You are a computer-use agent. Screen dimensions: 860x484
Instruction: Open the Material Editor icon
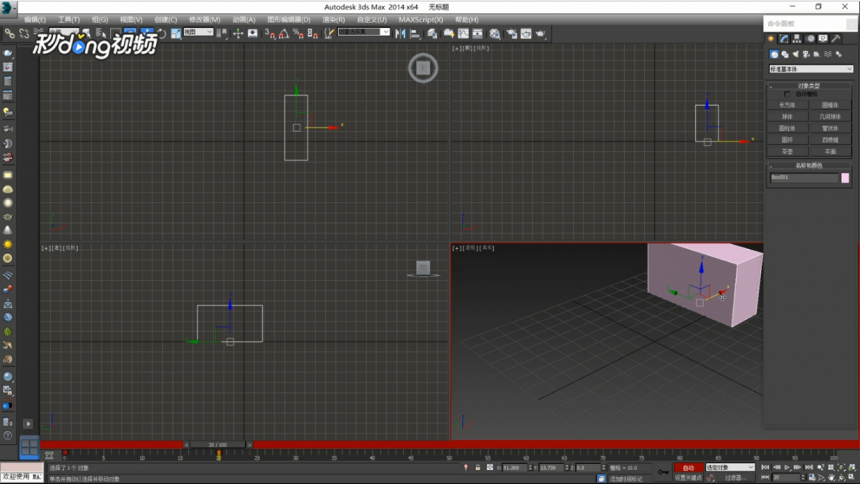point(494,33)
